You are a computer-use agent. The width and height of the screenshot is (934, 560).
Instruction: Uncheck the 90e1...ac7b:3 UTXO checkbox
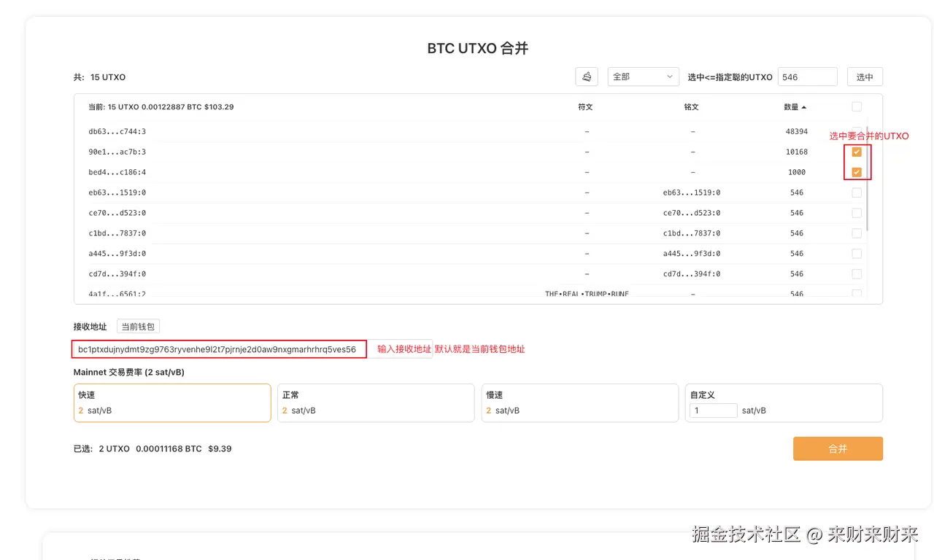click(856, 152)
